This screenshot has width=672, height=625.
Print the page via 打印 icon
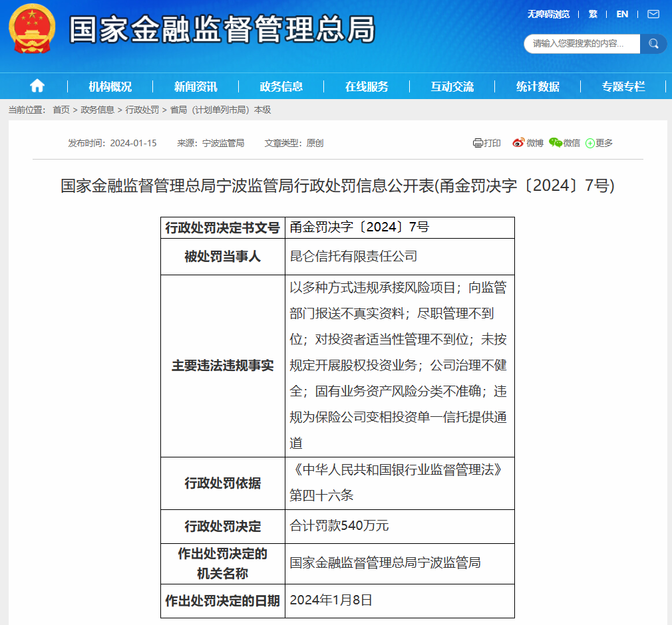[486, 143]
